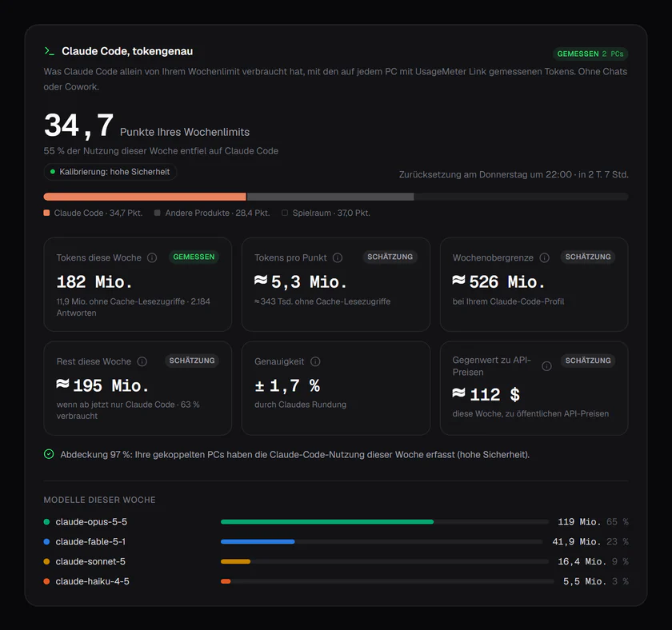Click gray Andere Produkte segment of limit bar

(330, 197)
